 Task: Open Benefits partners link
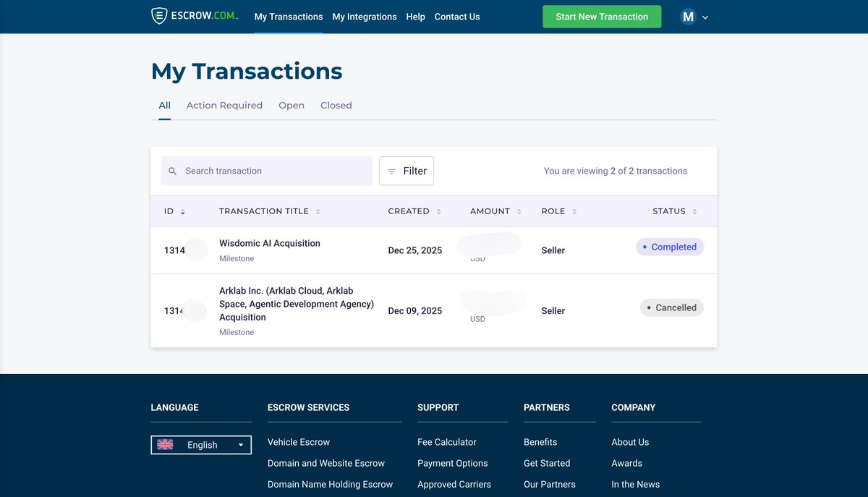540,442
